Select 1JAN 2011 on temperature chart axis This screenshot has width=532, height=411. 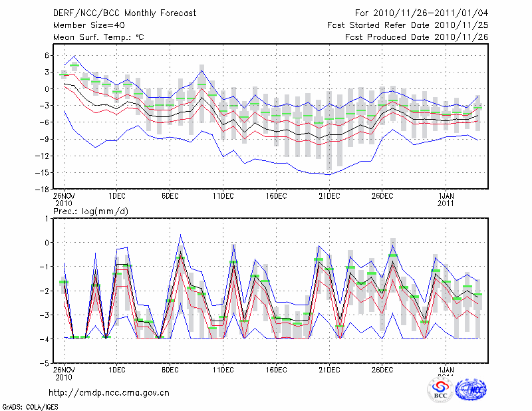point(446,199)
